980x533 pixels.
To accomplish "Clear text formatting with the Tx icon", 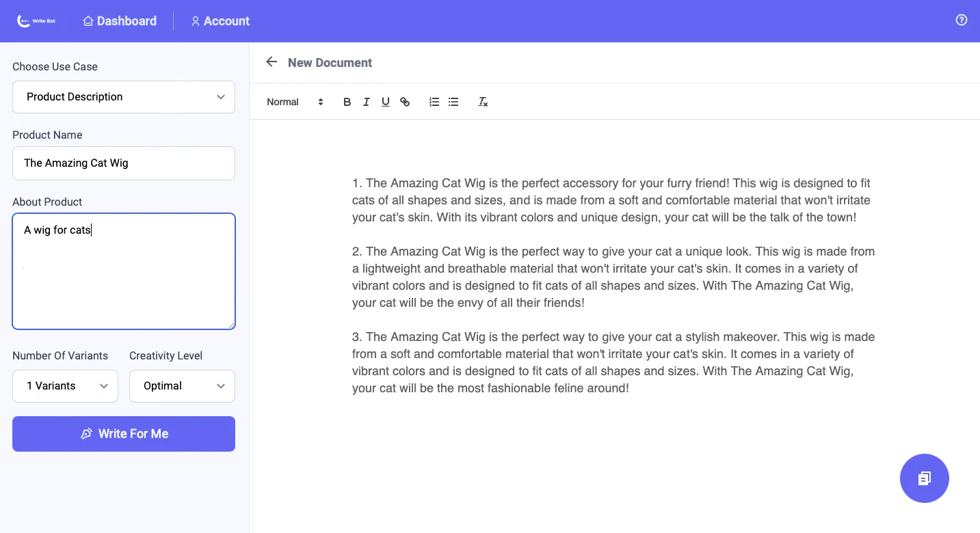I will point(483,101).
